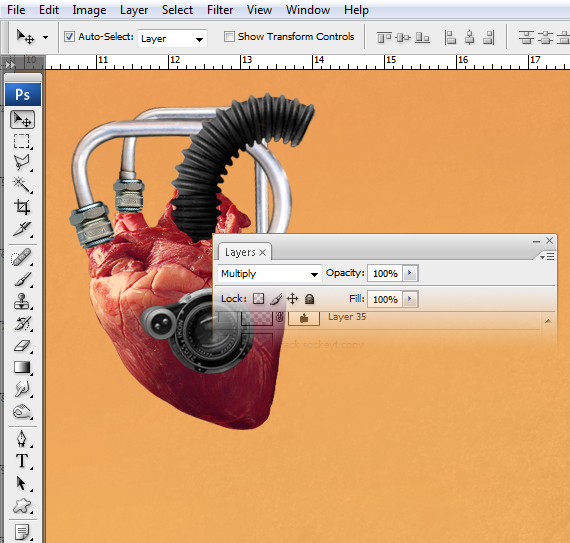
Task: Enable Show Transform Controls checkbox
Action: 229,36
